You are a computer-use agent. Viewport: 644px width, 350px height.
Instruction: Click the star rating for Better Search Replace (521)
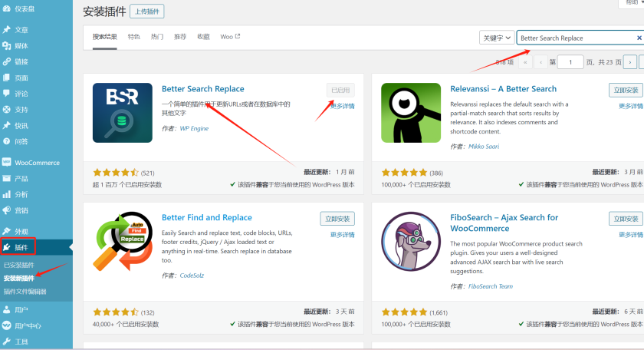click(x=116, y=173)
